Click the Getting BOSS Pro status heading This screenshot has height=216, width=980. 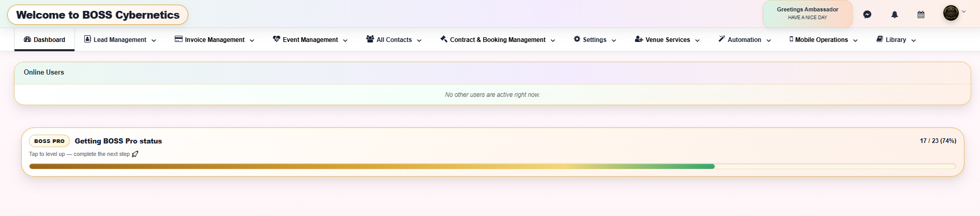click(x=118, y=141)
